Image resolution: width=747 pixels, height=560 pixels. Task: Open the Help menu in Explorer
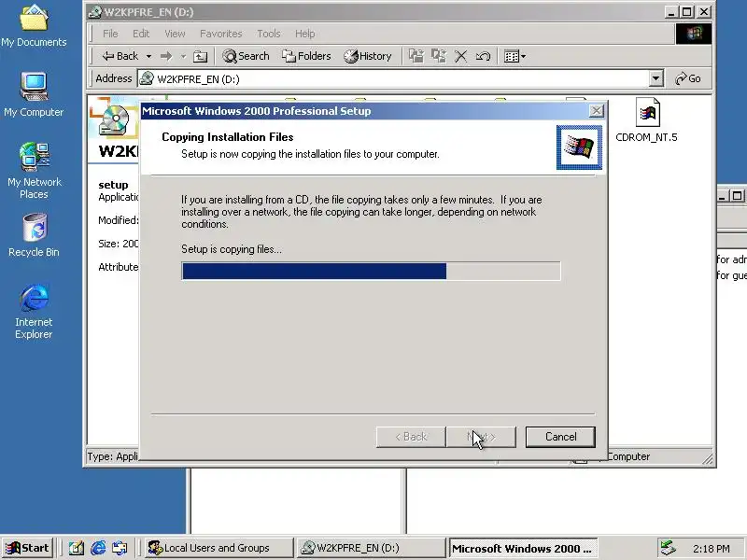pos(305,34)
